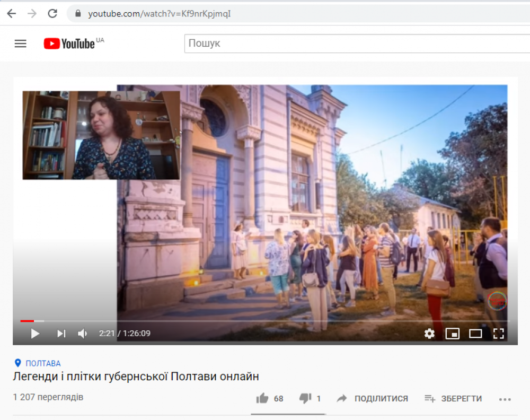Select the address bar URL
This screenshot has width=530, height=420.
[159, 13]
